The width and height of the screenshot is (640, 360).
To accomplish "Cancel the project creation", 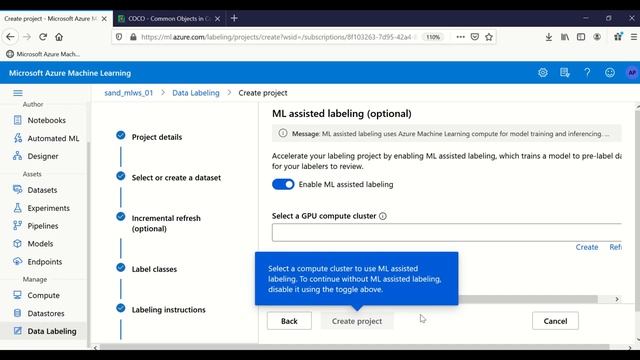I will (x=555, y=321).
